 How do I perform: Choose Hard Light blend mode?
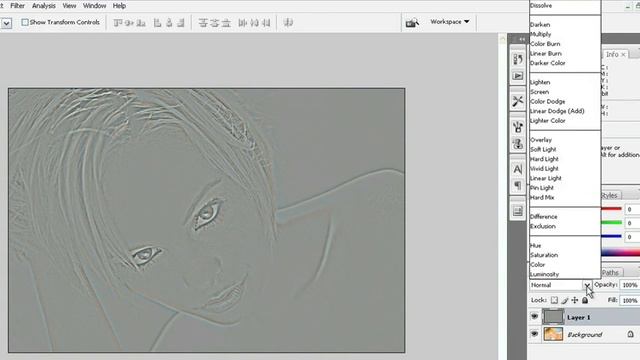pyautogui.click(x=544, y=159)
